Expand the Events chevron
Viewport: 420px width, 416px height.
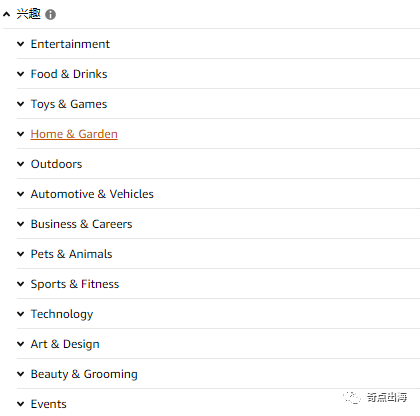click(x=21, y=404)
